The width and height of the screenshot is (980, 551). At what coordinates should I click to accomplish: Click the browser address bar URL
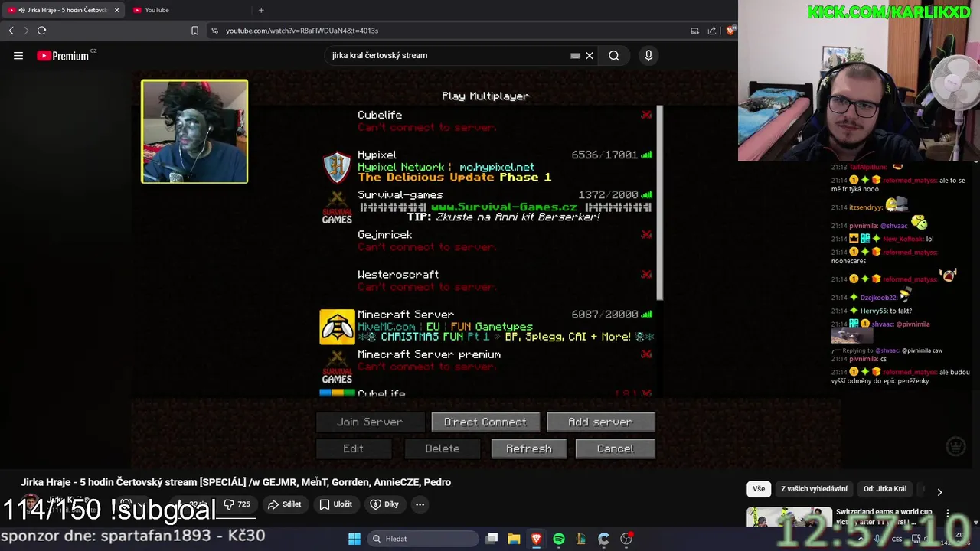[302, 31]
